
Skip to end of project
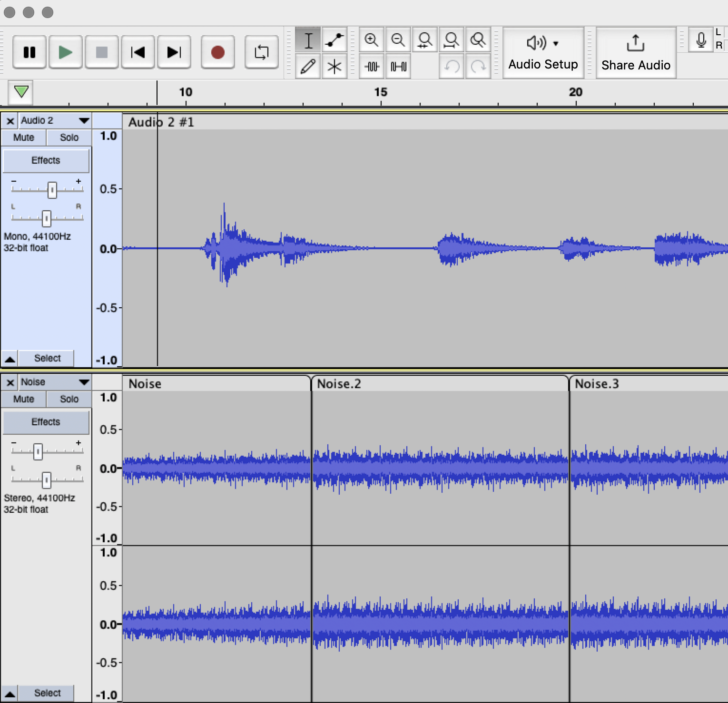(174, 52)
